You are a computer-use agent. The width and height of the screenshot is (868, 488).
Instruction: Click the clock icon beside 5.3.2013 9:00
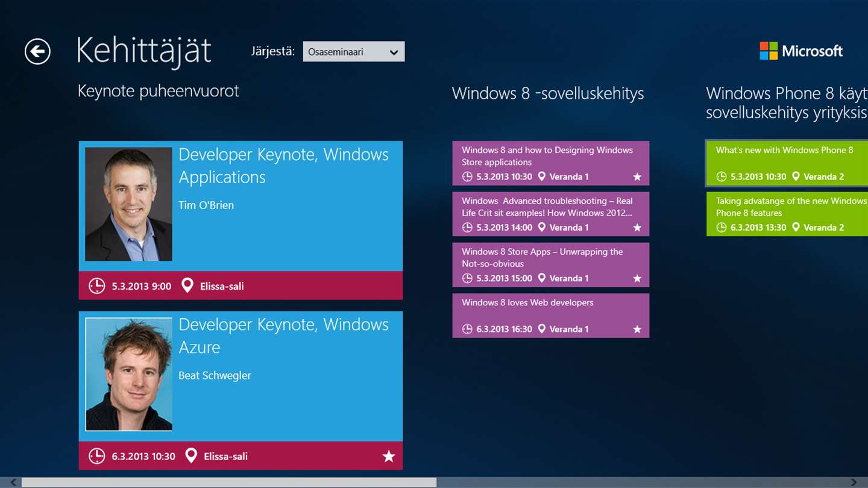(96, 286)
